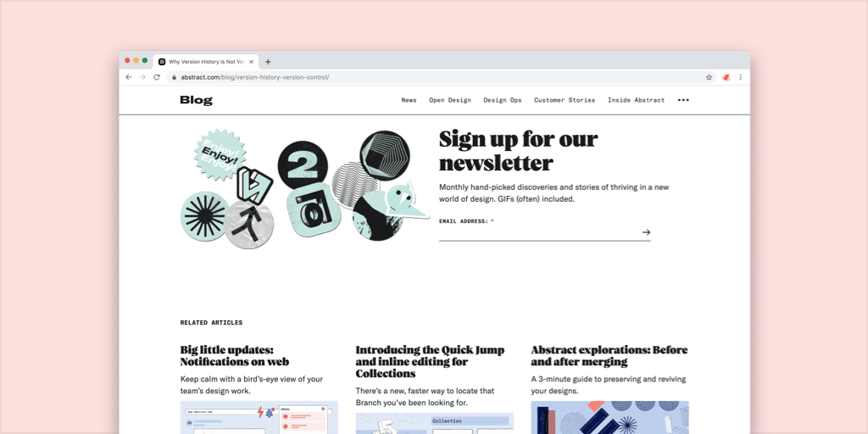This screenshot has width=868, height=434.
Task: Reload the page with the refresh icon
Action: 157,77
